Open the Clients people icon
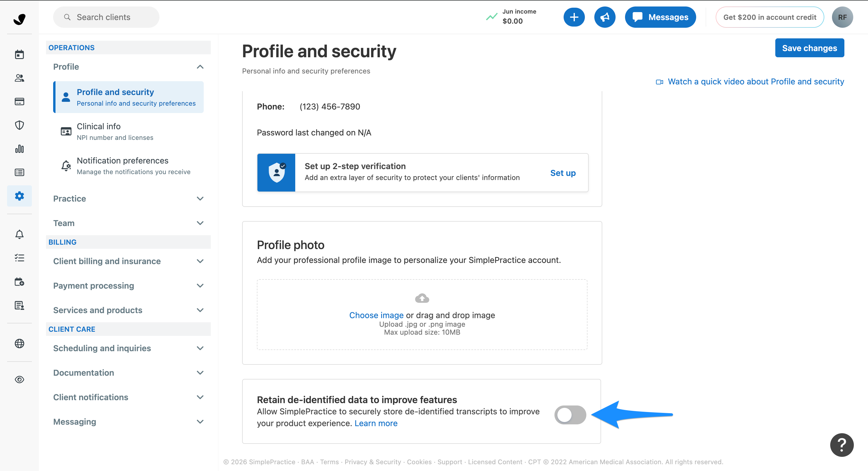 click(x=19, y=78)
